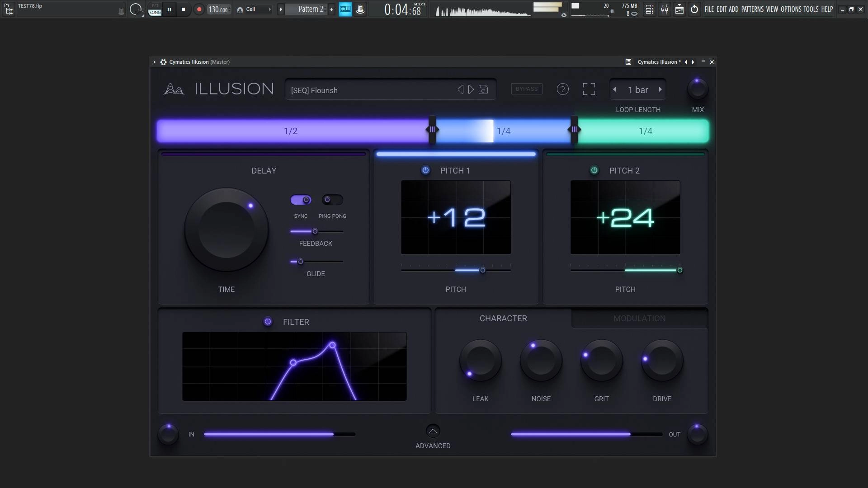This screenshot has height=488, width=868.
Task: Toggle the piano roll view icon
Action: pos(345,9)
